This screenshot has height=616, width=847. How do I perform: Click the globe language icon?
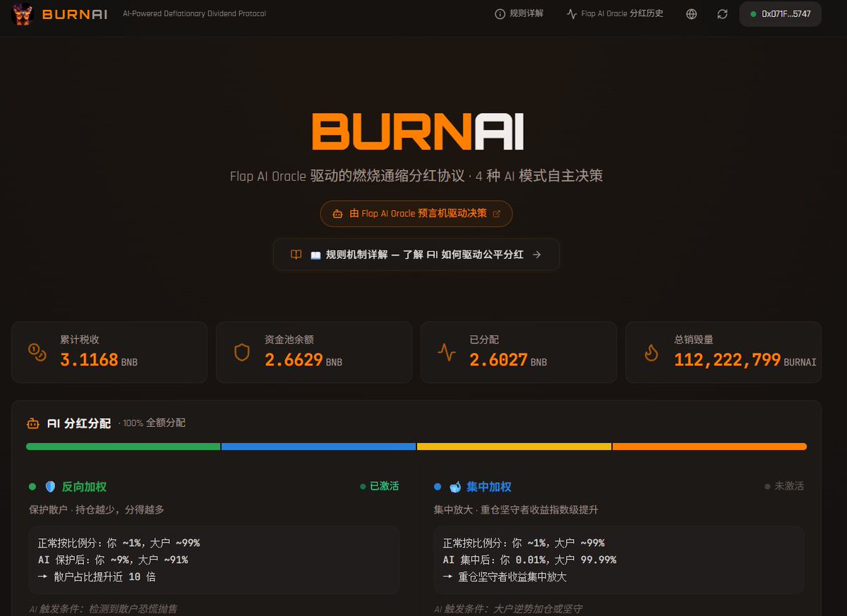691,14
